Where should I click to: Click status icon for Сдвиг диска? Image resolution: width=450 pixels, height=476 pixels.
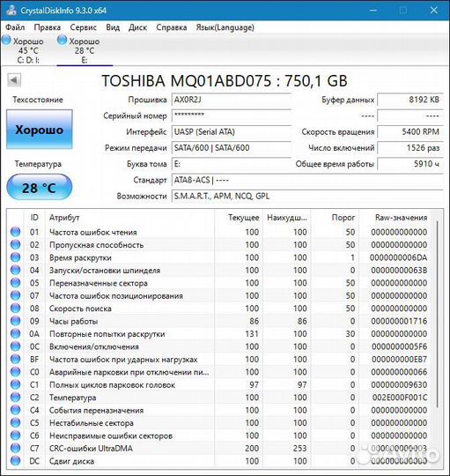coord(16,461)
